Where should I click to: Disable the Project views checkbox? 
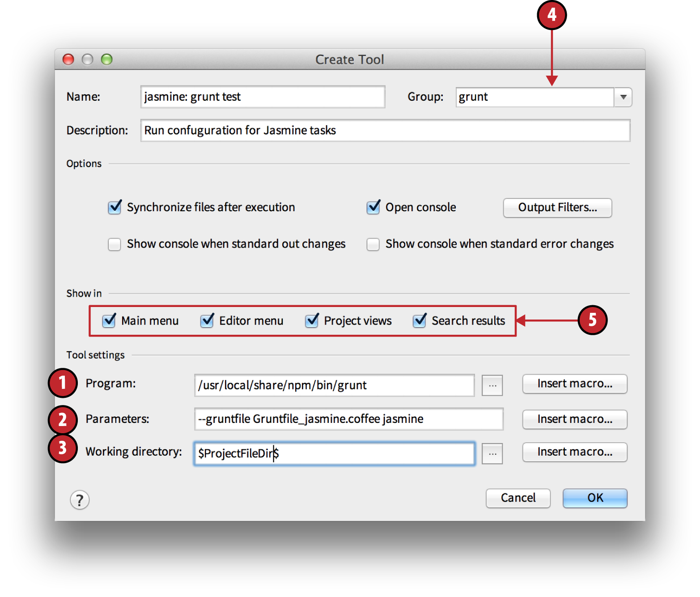(x=312, y=321)
